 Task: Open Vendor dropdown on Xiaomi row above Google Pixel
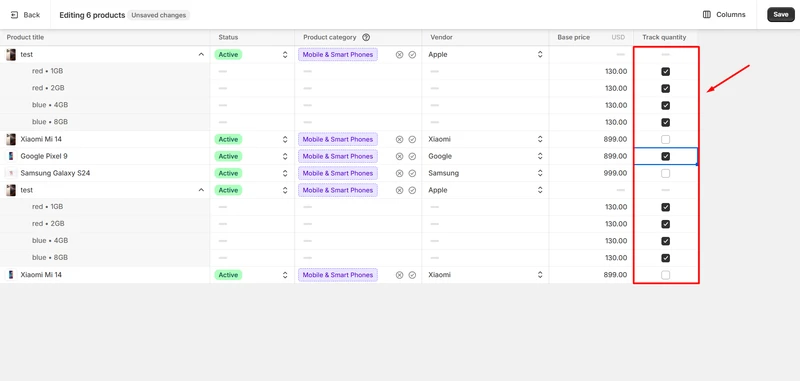click(x=540, y=139)
